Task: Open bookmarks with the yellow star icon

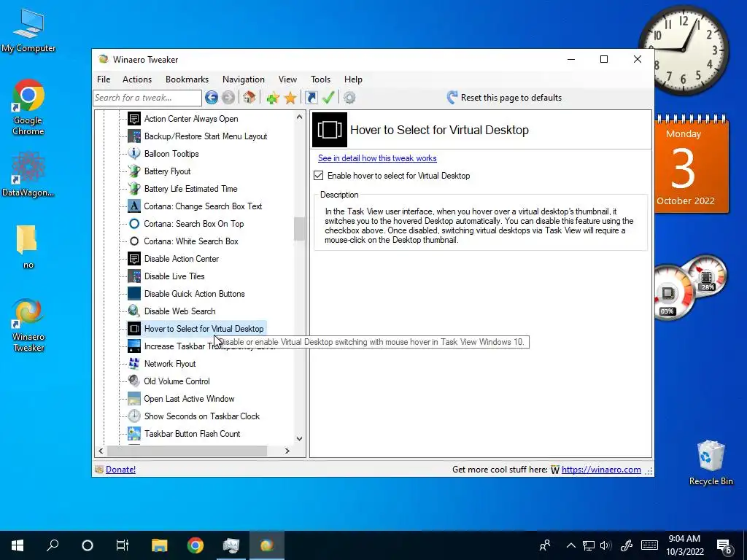Action: (x=290, y=98)
